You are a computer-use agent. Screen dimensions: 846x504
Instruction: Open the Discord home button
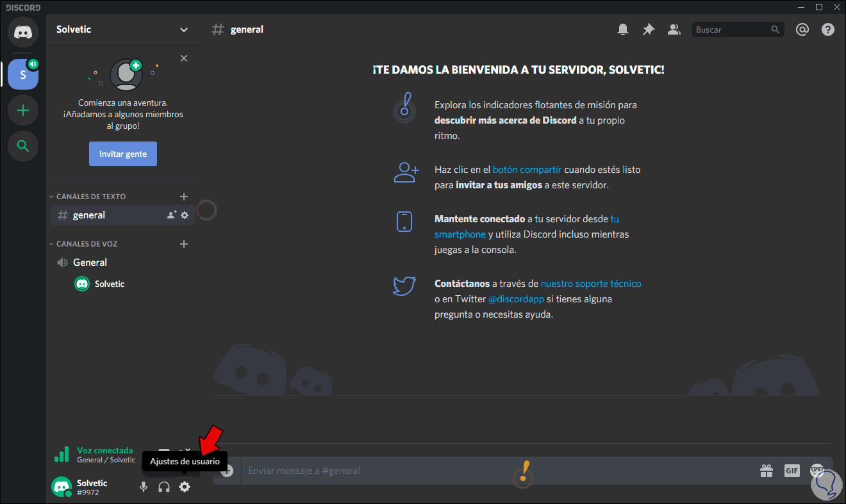click(23, 32)
